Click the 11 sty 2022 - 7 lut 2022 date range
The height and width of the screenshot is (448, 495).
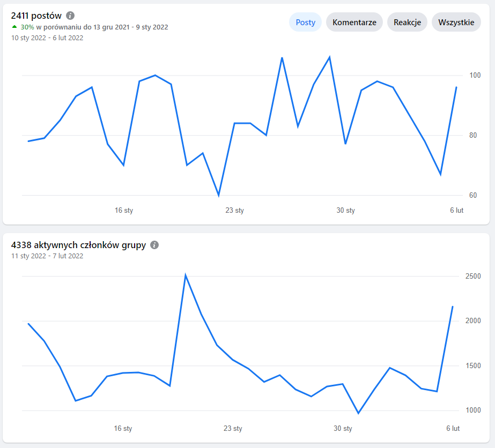pos(47,256)
